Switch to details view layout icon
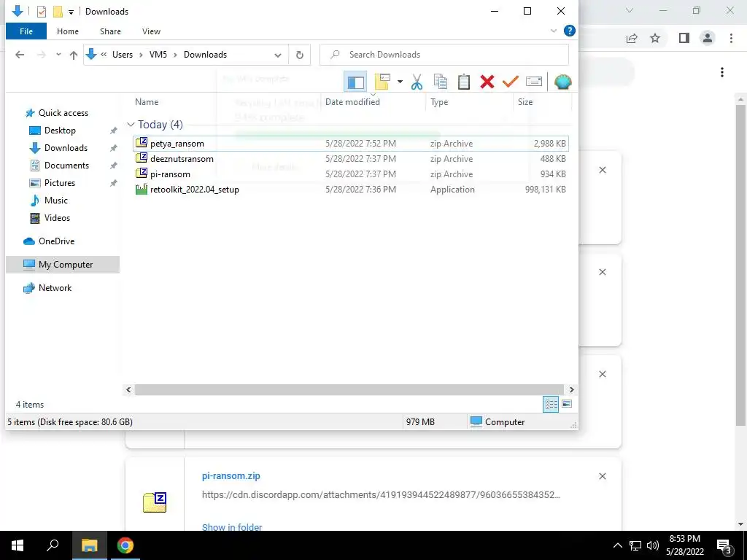 click(x=551, y=404)
